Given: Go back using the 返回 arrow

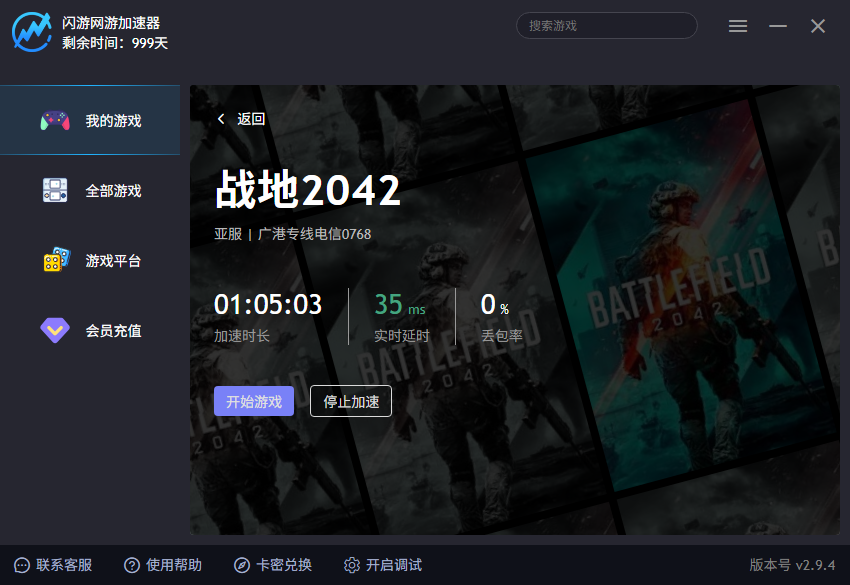Looking at the screenshot, I should tap(221, 119).
